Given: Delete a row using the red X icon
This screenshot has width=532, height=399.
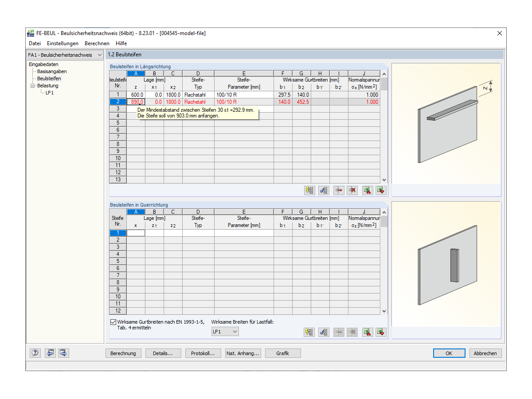Looking at the screenshot, I should click(x=352, y=190).
